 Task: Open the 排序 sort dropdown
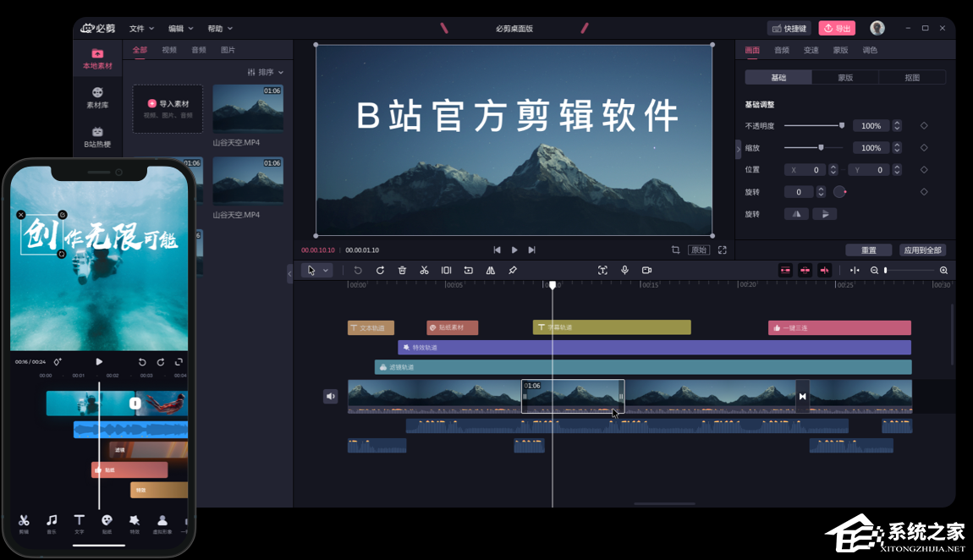pyautogui.click(x=266, y=72)
